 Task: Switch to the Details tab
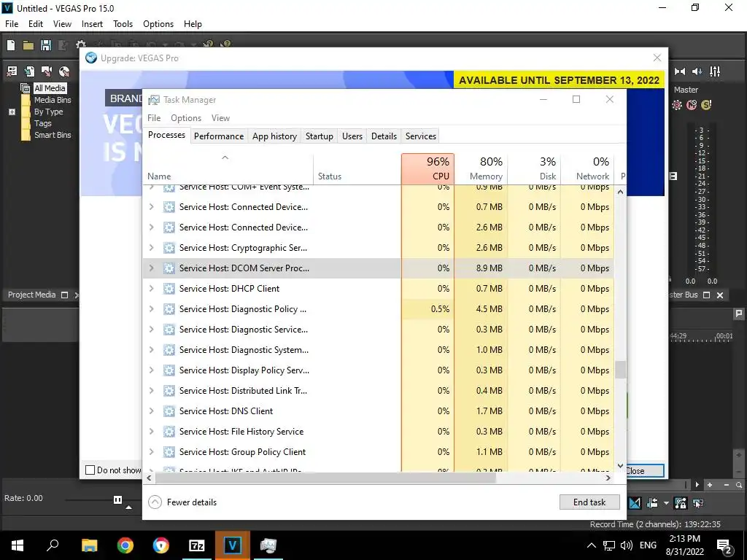384,136
